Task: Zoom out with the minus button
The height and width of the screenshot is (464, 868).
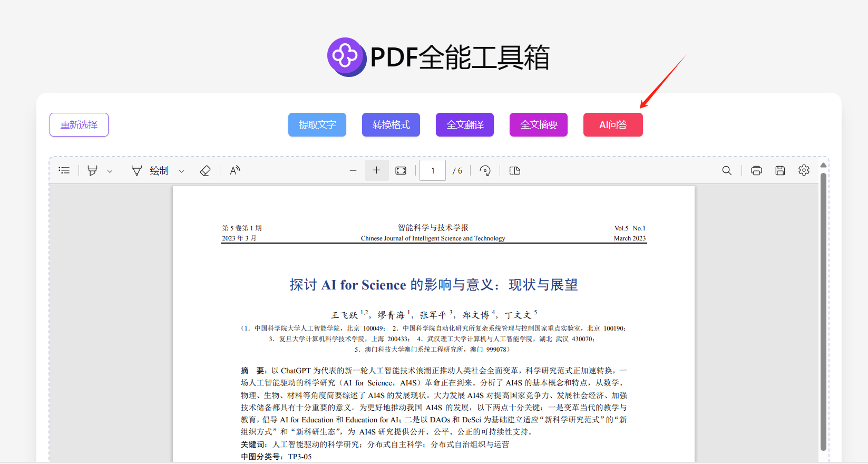Action: [x=353, y=170]
